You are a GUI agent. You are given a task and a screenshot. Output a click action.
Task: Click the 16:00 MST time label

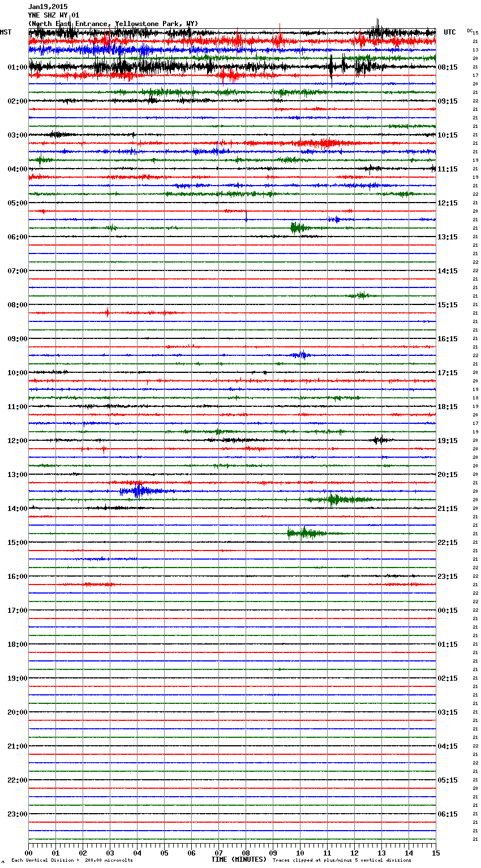click(18, 577)
